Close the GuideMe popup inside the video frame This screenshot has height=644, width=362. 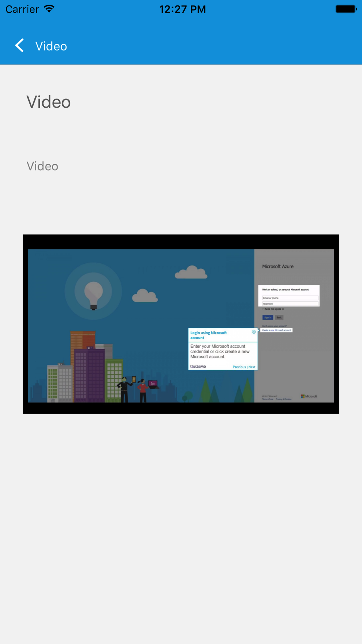click(x=254, y=332)
